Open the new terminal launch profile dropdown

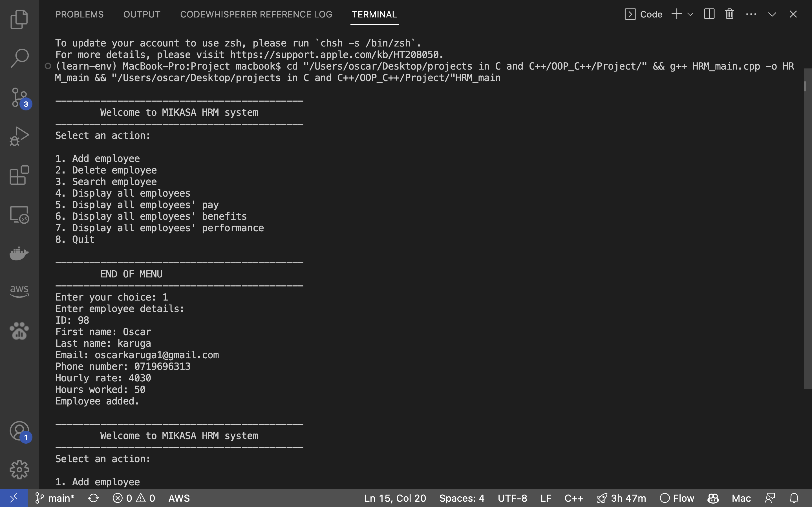690,14
